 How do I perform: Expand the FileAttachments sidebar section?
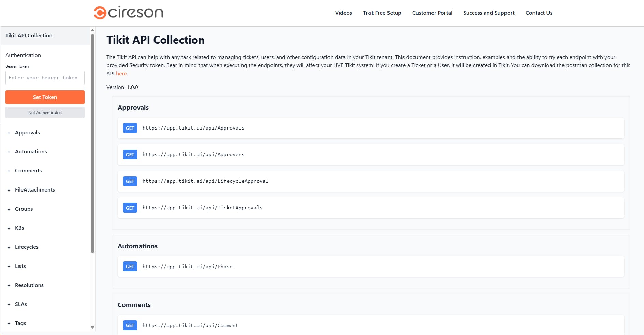35,190
